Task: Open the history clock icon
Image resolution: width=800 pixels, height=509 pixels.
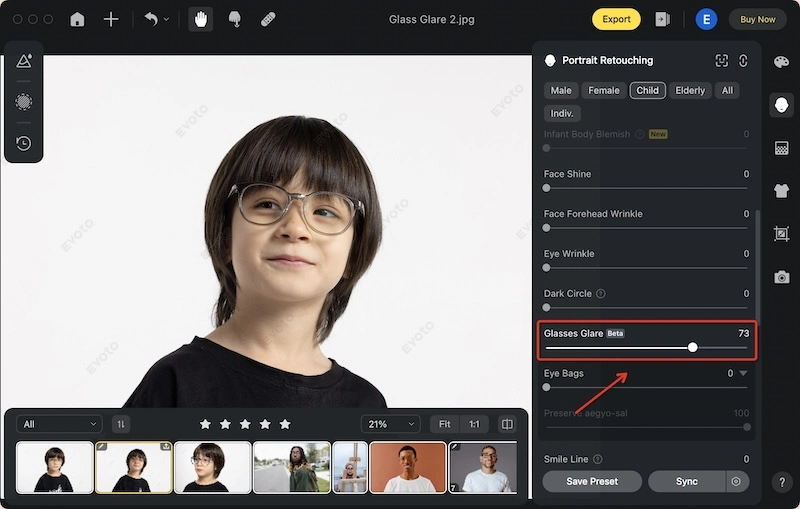Action: point(23,143)
